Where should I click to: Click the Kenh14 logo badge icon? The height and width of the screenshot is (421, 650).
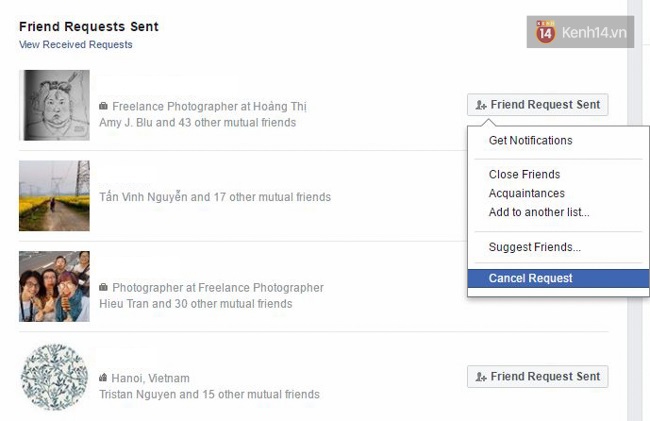pos(545,32)
